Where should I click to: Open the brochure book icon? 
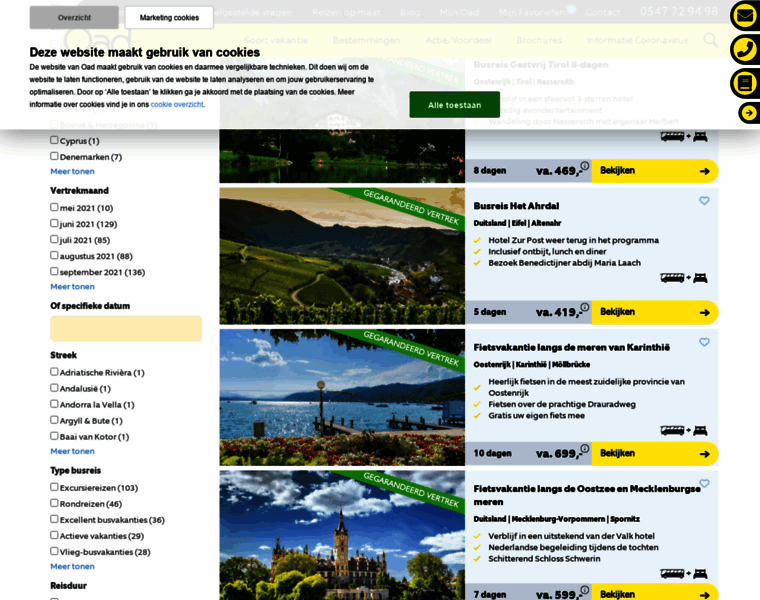745,83
